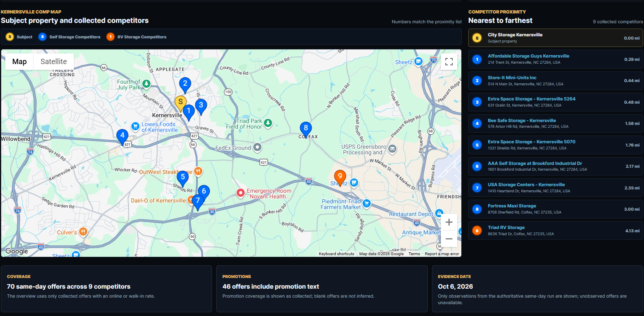This screenshot has width=644, height=316.
Task: Select blue map pin number 8 near Colfax
Action: point(306,130)
